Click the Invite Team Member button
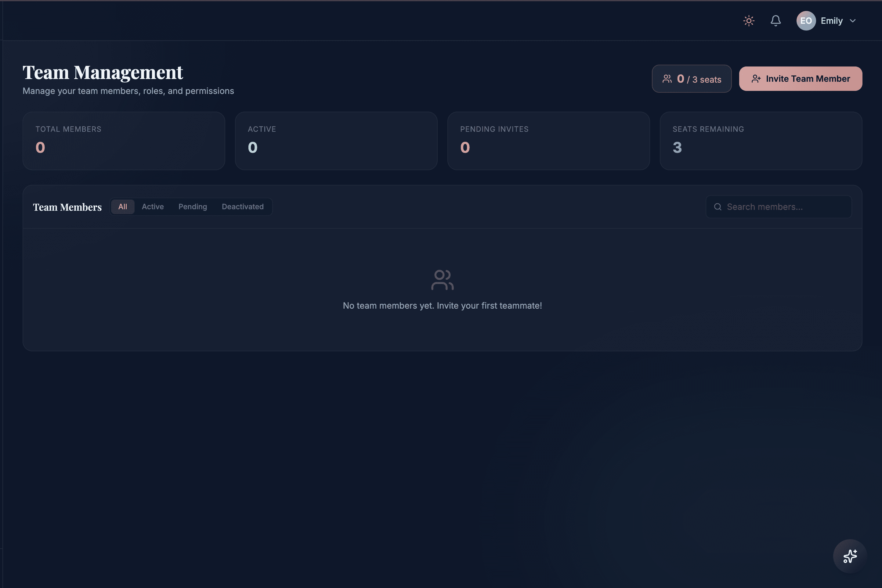The height and width of the screenshot is (588, 882). coord(801,79)
